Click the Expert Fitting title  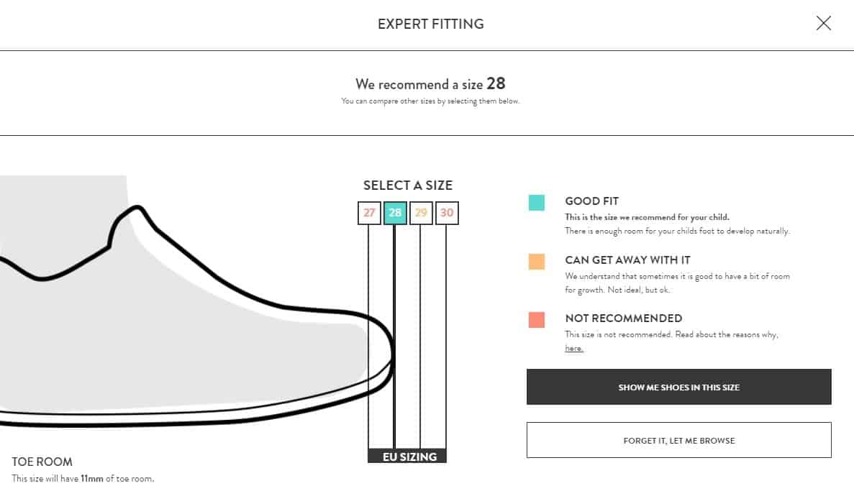(x=431, y=24)
